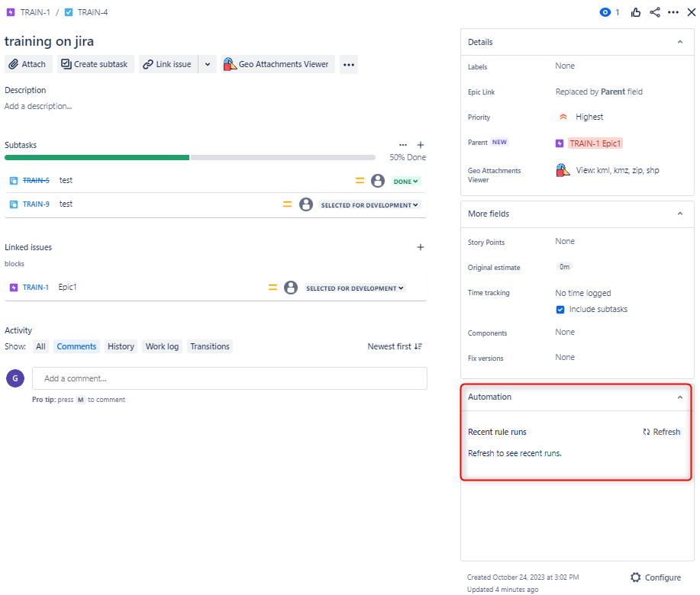Open Geo Attachments Viewer toolbar button
Image resolution: width=700 pixels, height=595 pixels.
click(x=278, y=64)
